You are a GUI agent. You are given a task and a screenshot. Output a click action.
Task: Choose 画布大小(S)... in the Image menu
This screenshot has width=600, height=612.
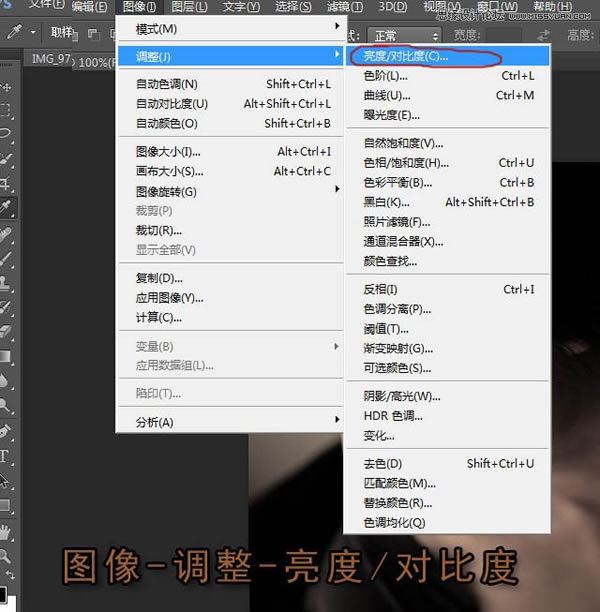(231, 171)
